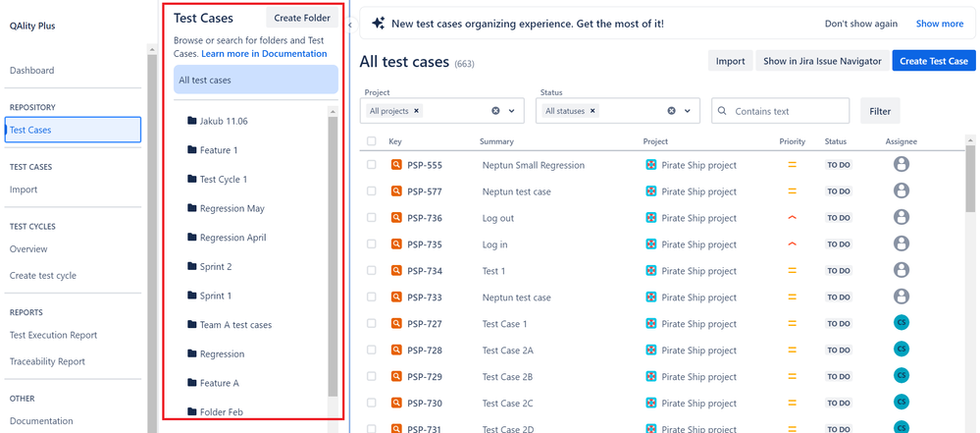Click the test case table vertical scrollbar
Viewport: 980px width, 433px height.
coord(970,179)
